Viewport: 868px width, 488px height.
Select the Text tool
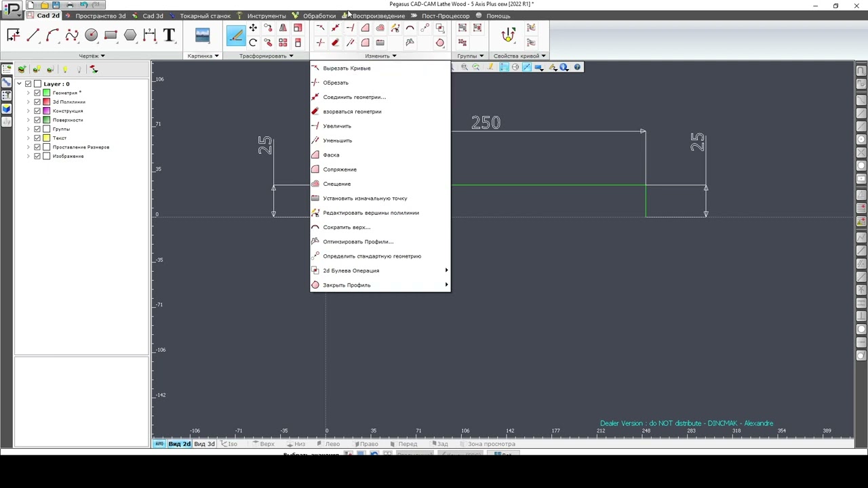(170, 35)
